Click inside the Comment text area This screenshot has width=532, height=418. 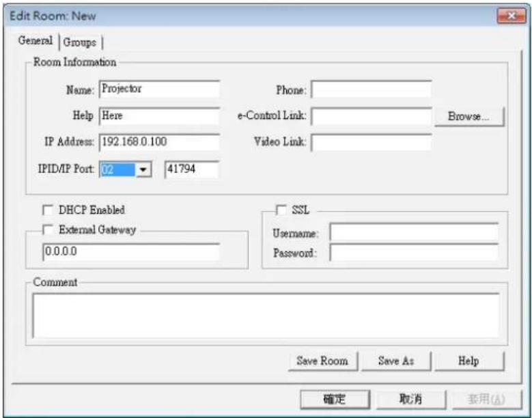click(x=266, y=316)
